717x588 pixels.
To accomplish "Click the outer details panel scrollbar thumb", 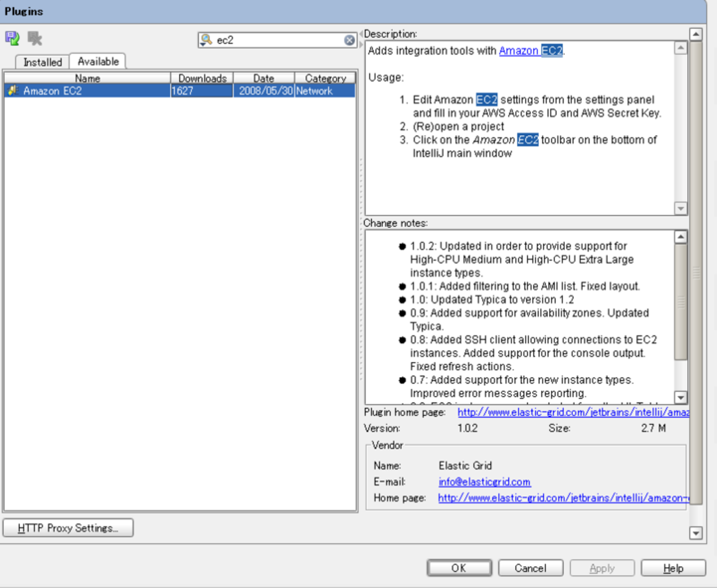I will pyautogui.click(x=696, y=272).
